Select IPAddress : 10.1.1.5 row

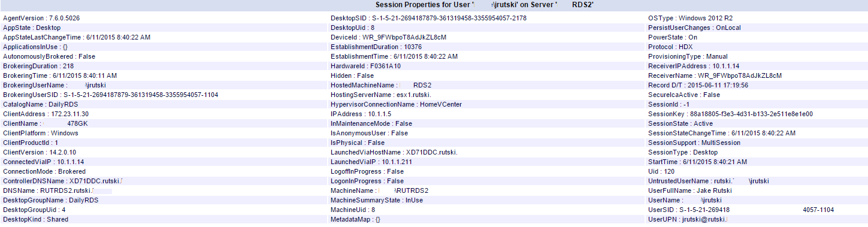pos(361,114)
